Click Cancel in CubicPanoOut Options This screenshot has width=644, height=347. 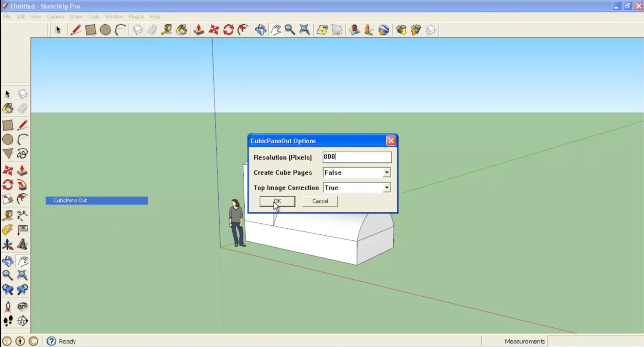(320, 201)
